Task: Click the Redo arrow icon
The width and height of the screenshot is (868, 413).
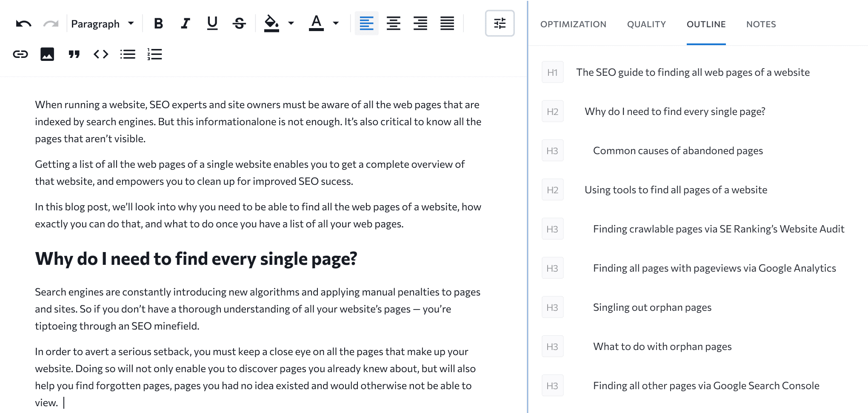Action: tap(51, 23)
